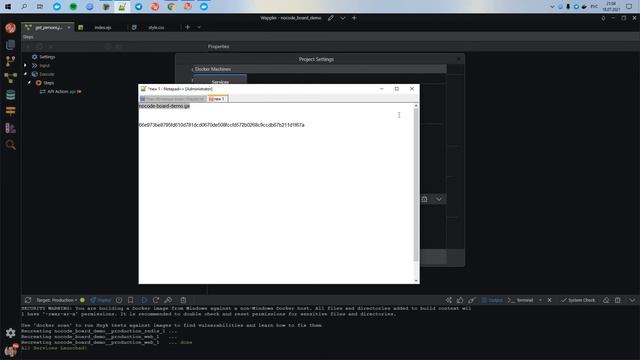Open the Windows Start menu
The height and width of the screenshot is (360, 640).
pyautogui.click(x=8, y=7)
